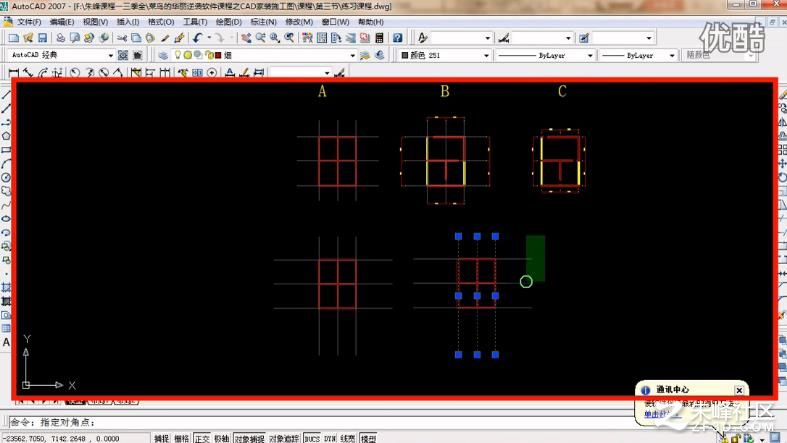Toggle the layer freeze sun icon
This screenshot has height=443, width=787.
[188, 55]
